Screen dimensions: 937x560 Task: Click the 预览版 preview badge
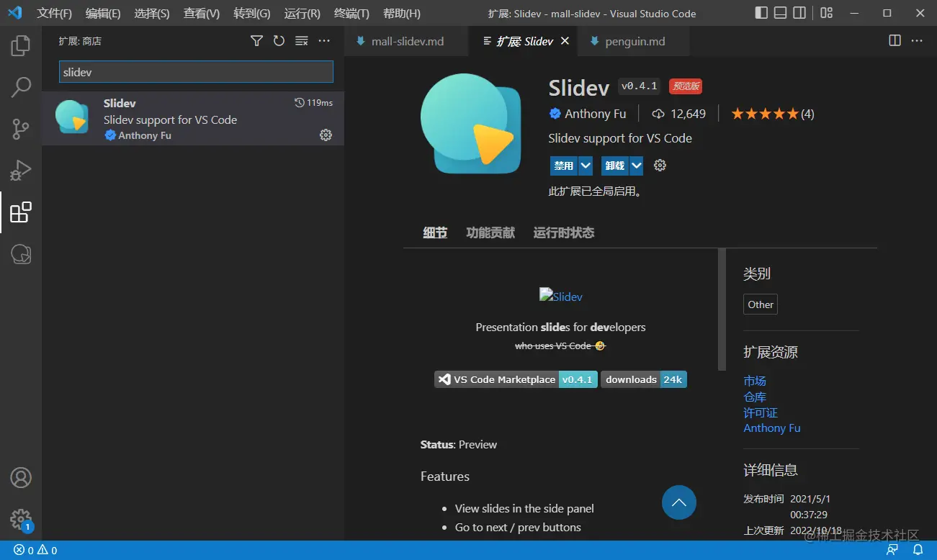(x=685, y=86)
